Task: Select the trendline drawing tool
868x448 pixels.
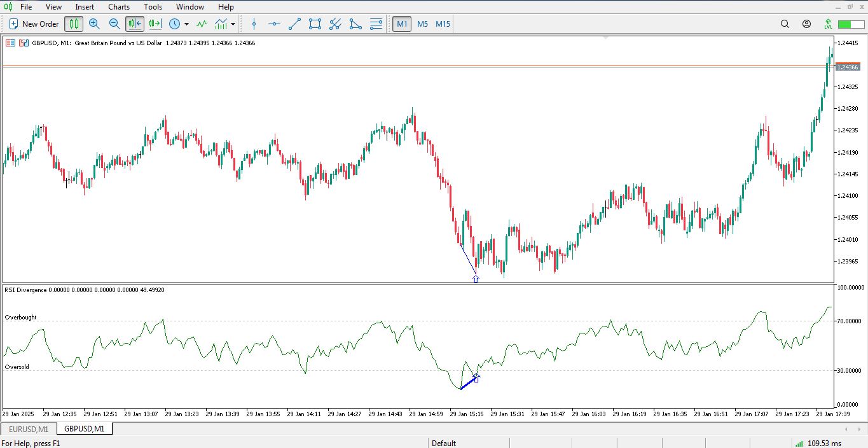Action: pos(294,24)
